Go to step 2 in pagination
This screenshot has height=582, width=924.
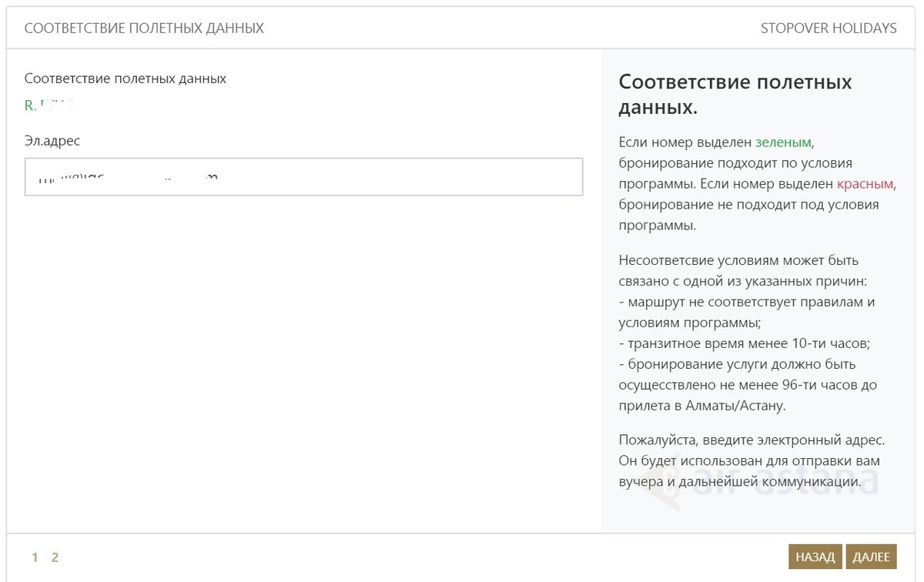pyautogui.click(x=55, y=557)
